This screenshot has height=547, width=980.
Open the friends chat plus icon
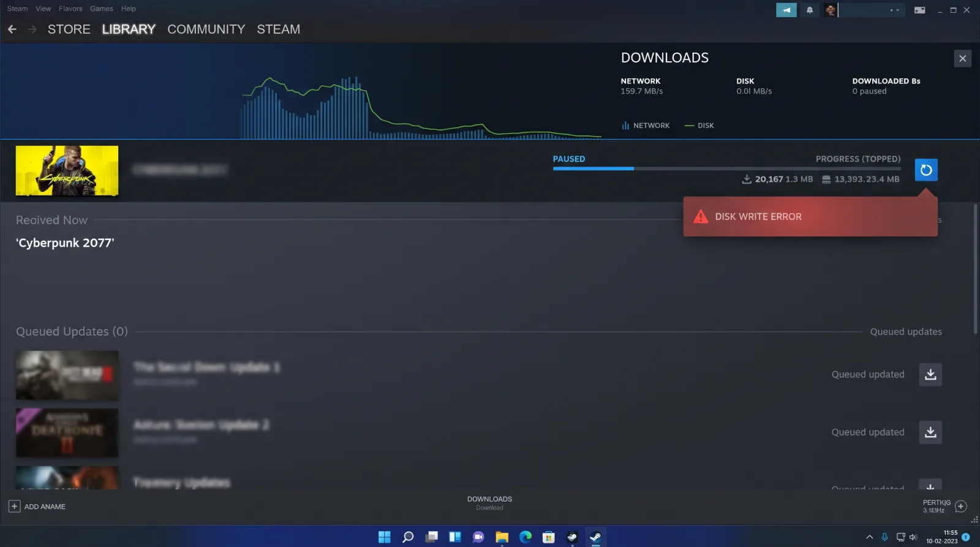[961, 506]
